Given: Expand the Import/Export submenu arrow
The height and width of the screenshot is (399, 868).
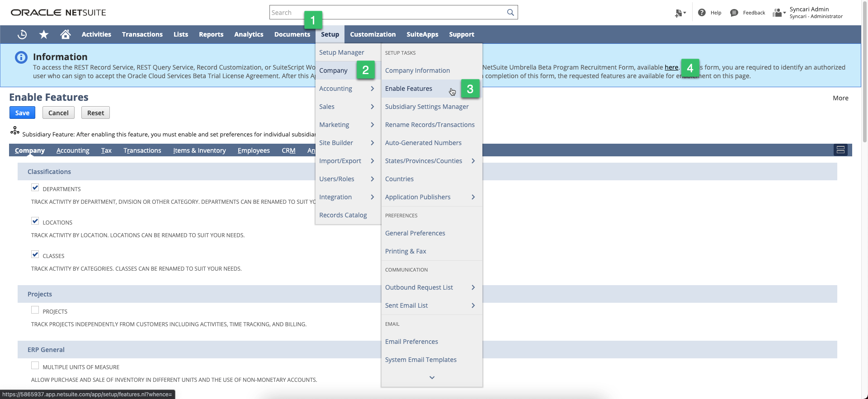Looking at the screenshot, I should (x=373, y=161).
